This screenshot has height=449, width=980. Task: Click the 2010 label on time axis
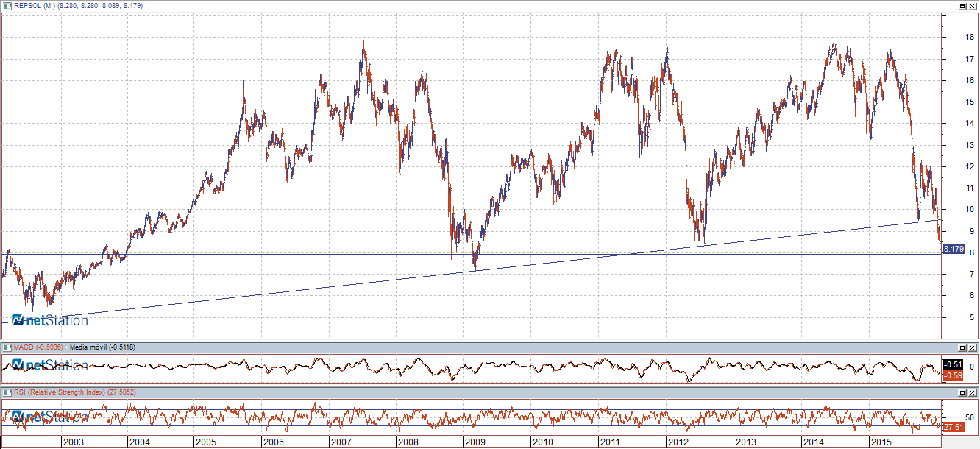pos(543,442)
